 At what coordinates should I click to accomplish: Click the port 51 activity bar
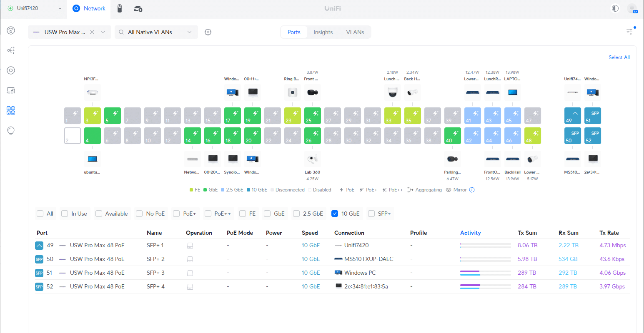(486, 273)
